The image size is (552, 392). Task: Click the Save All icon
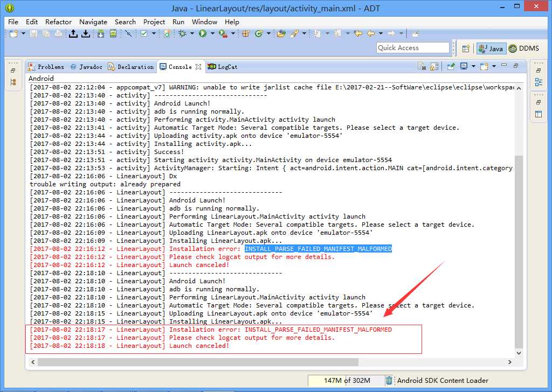point(46,34)
